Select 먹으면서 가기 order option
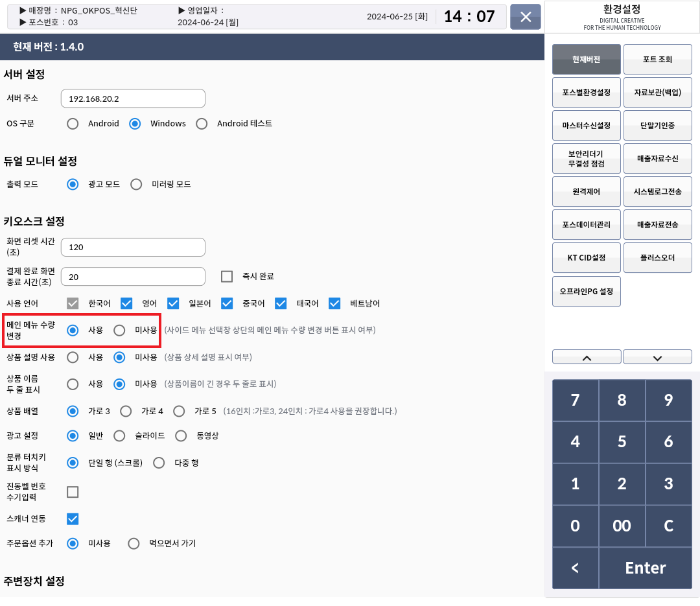This screenshot has height=606, width=700. click(134, 544)
